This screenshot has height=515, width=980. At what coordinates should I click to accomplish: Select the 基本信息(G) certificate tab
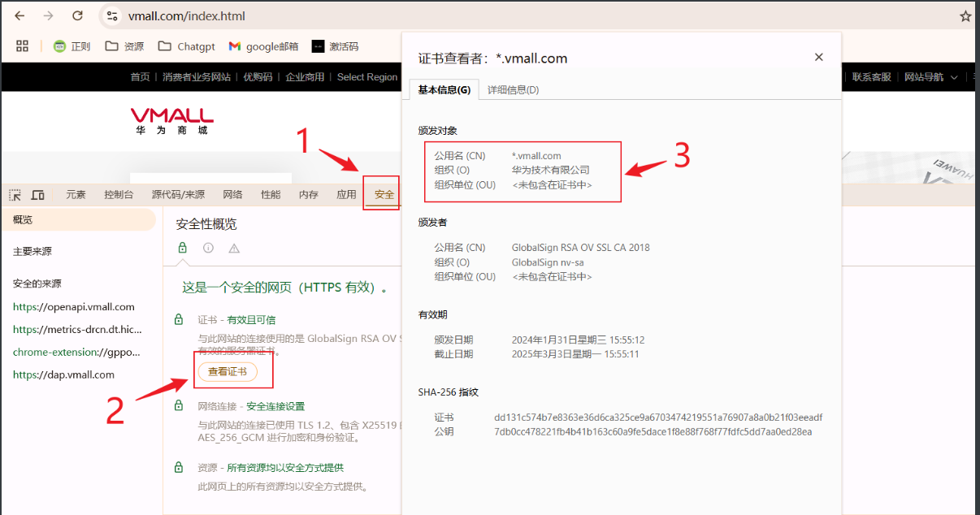click(x=444, y=89)
